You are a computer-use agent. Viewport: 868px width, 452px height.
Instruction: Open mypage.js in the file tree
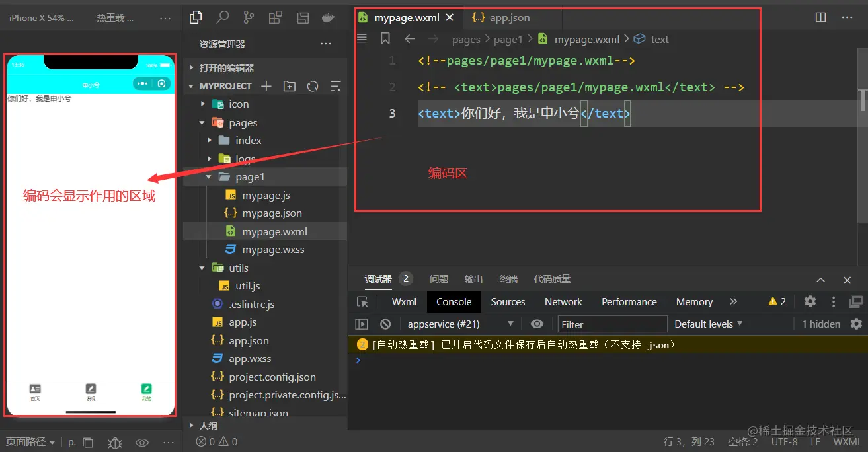click(266, 196)
